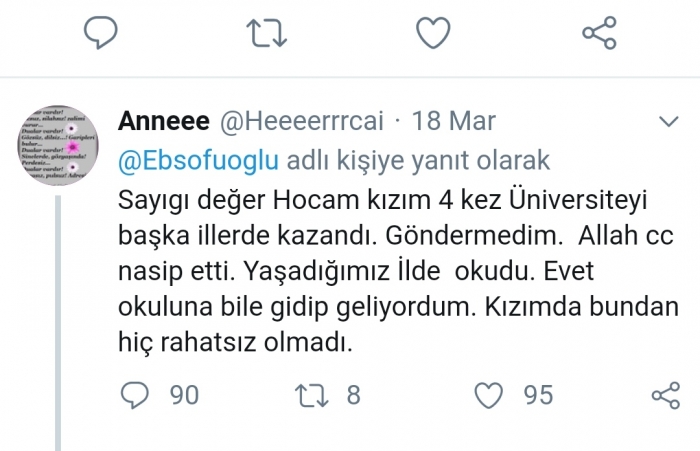The image size is (700, 451).
Task: Like the tweet in the top row
Action: pyautogui.click(x=432, y=33)
